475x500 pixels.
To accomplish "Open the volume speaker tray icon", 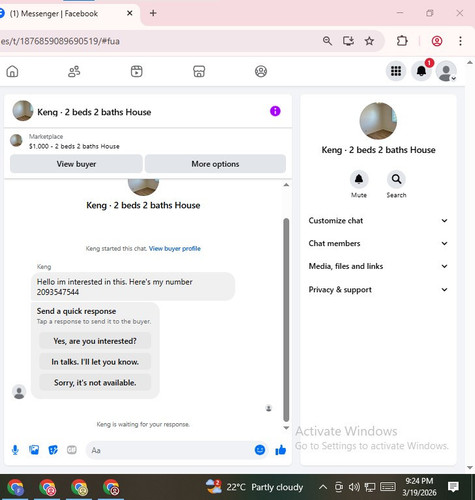I will pyautogui.click(x=354, y=487).
